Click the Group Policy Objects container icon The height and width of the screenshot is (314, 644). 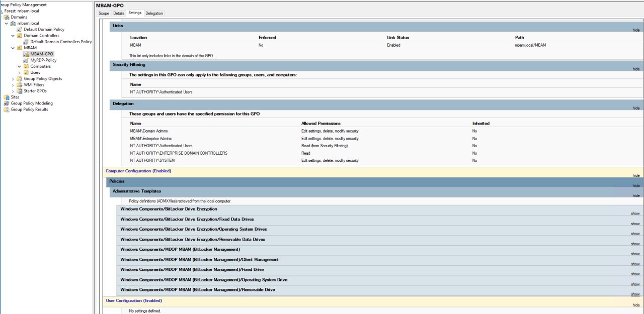point(20,78)
